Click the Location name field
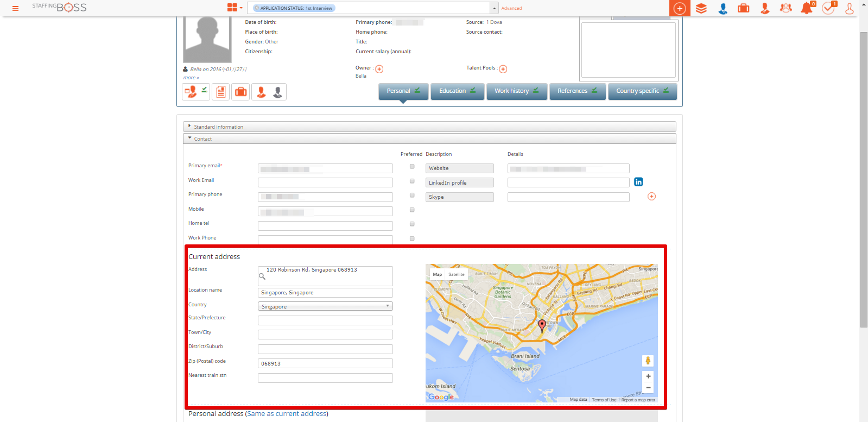The height and width of the screenshot is (422, 868). tap(325, 293)
